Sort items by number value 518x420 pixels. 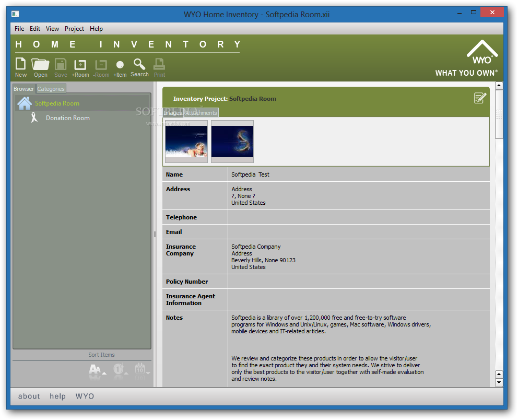[120, 369]
